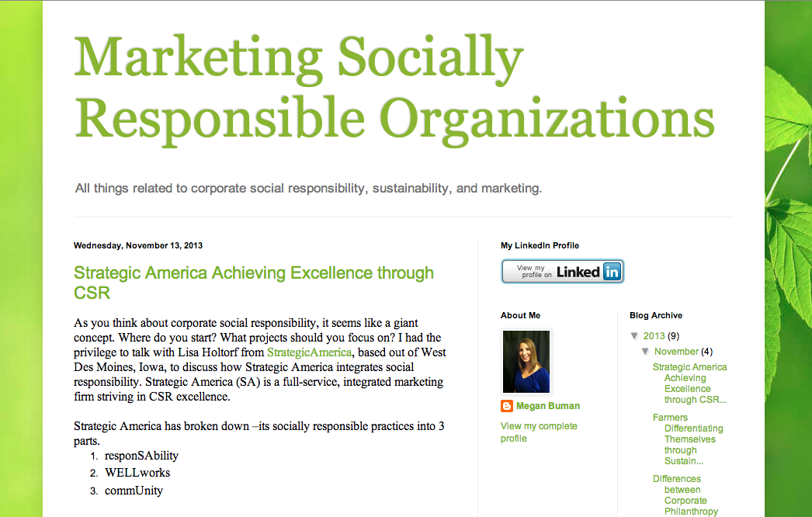Collapse the November disclosure triangle
The height and width of the screenshot is (517, 812).
pyautogui.click(x=645, y=351)
